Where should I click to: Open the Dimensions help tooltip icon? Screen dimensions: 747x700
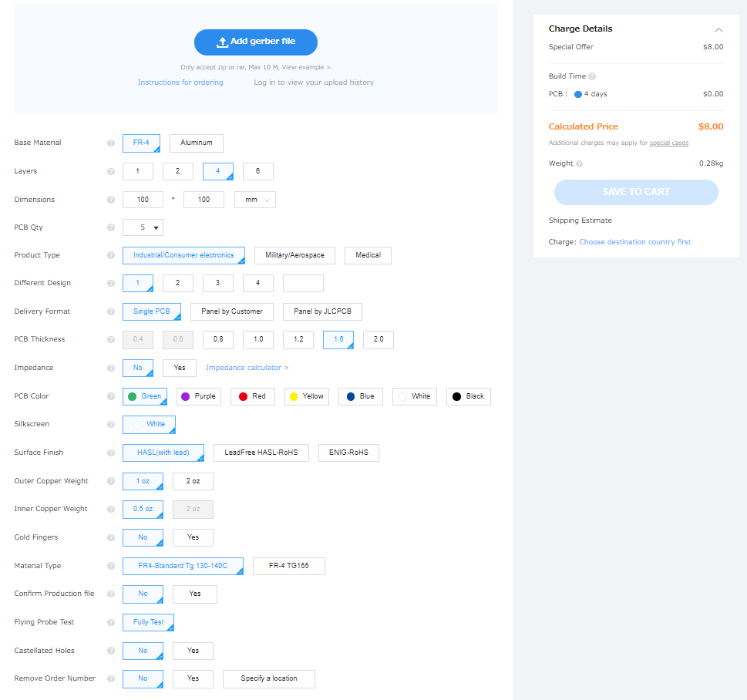[x=111, y=200]
